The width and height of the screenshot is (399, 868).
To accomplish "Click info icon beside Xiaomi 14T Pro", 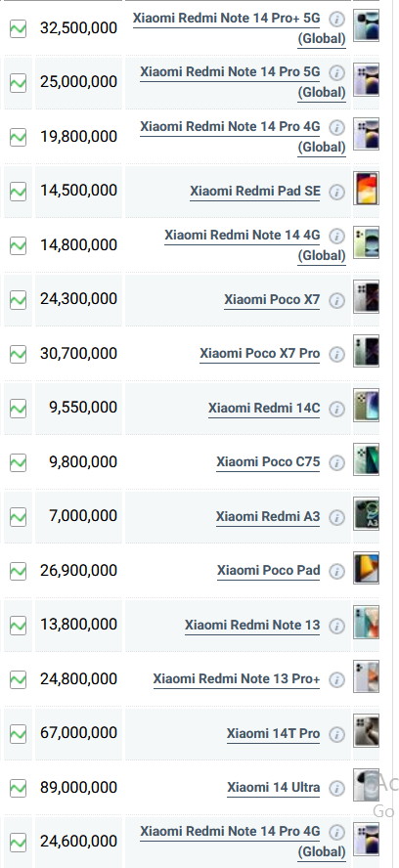I will coord(336,734).
